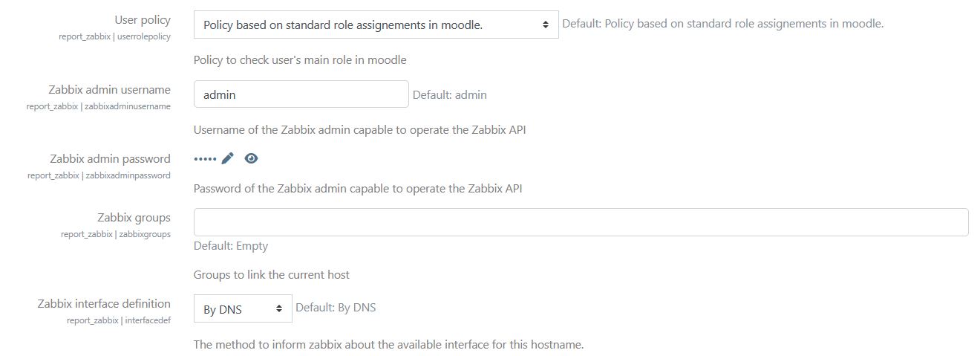Open the Zabbix interface definition dropdown
980x356 pixels.
pyautogui.click(x=243, y=308)
